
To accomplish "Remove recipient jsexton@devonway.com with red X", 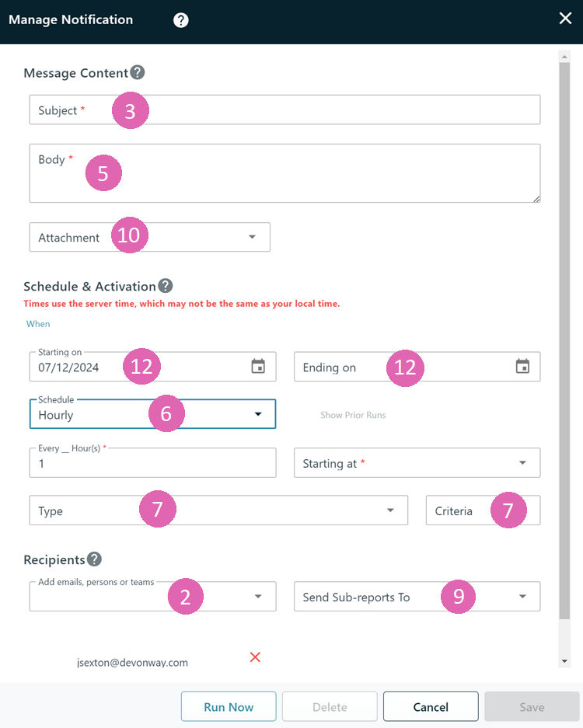I will (x=255, y=657).
